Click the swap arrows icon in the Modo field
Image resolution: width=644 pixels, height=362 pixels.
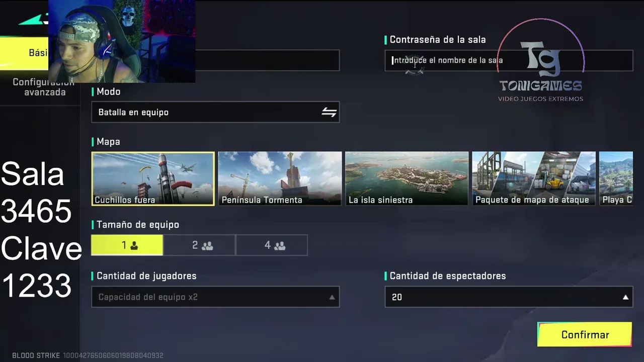click(x=329, y=112)
